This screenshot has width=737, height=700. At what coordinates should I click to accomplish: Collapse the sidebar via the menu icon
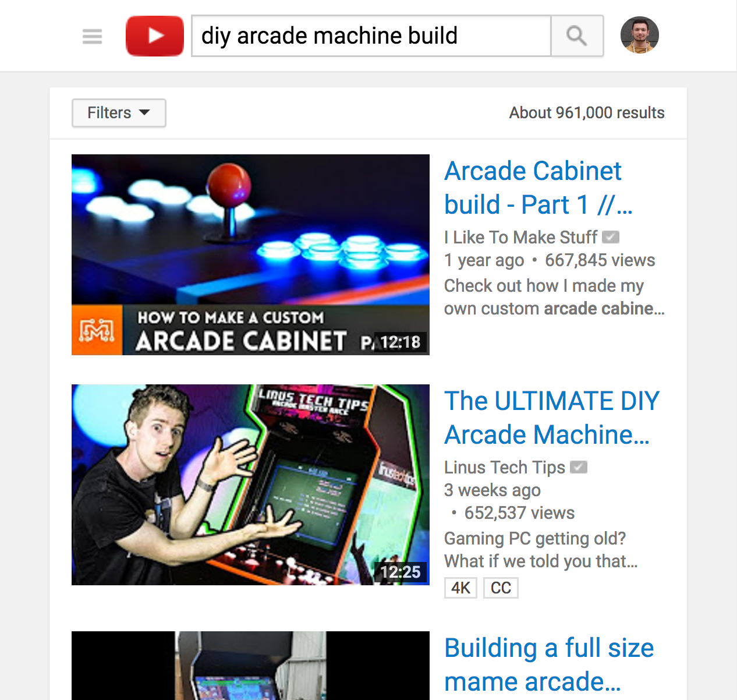click(x=92, y=36)
